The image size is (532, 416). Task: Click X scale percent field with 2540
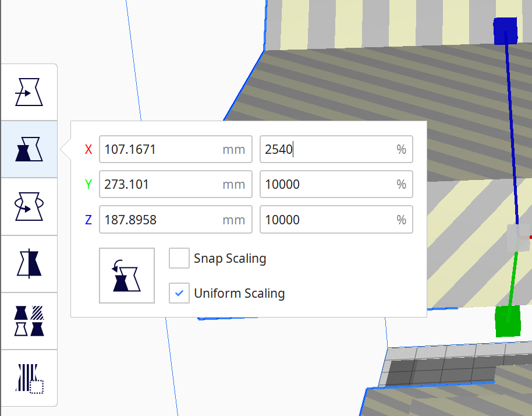pyautogui.click(x=336, y=149)
